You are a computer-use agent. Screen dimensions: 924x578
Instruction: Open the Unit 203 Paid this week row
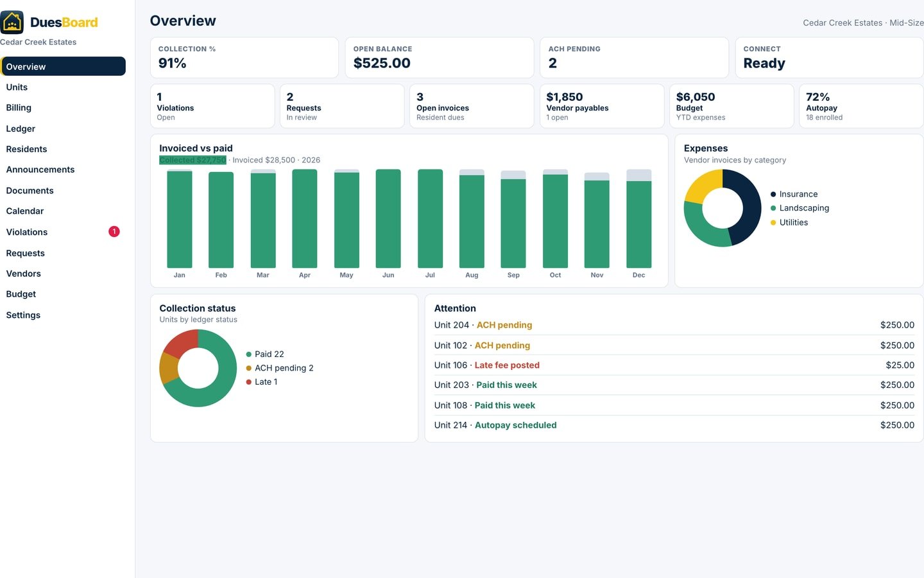674,385
